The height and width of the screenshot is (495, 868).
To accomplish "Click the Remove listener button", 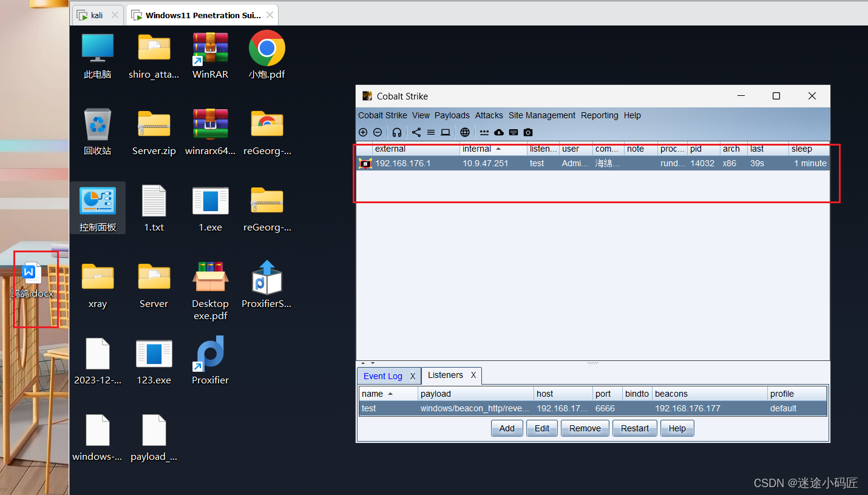I will tap(585, 428).
